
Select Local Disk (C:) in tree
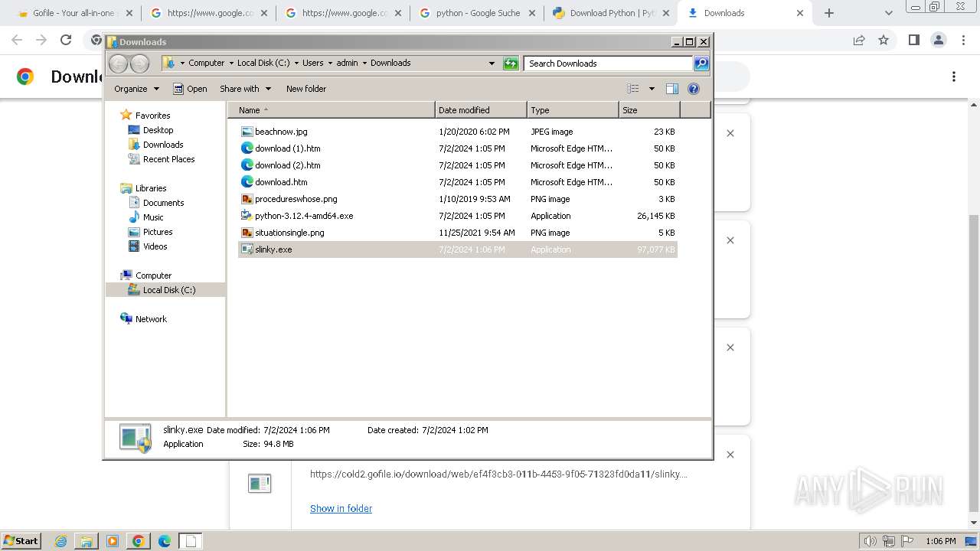pos(168,290)
